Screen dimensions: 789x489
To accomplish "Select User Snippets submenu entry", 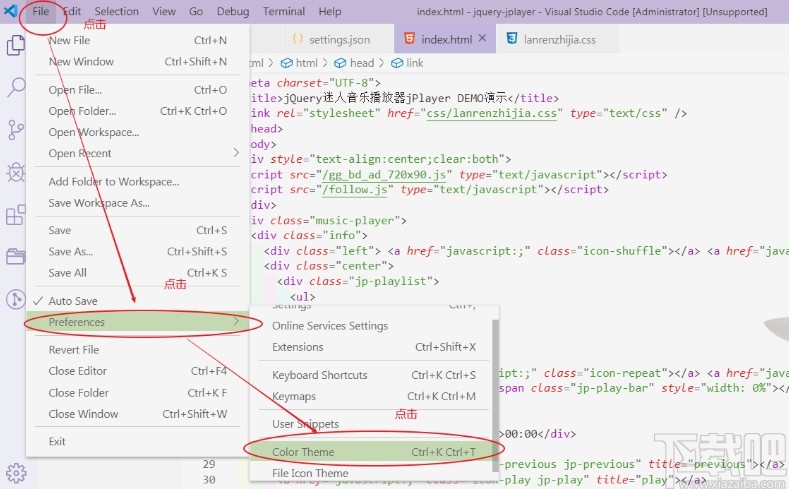I will (370, 424).
